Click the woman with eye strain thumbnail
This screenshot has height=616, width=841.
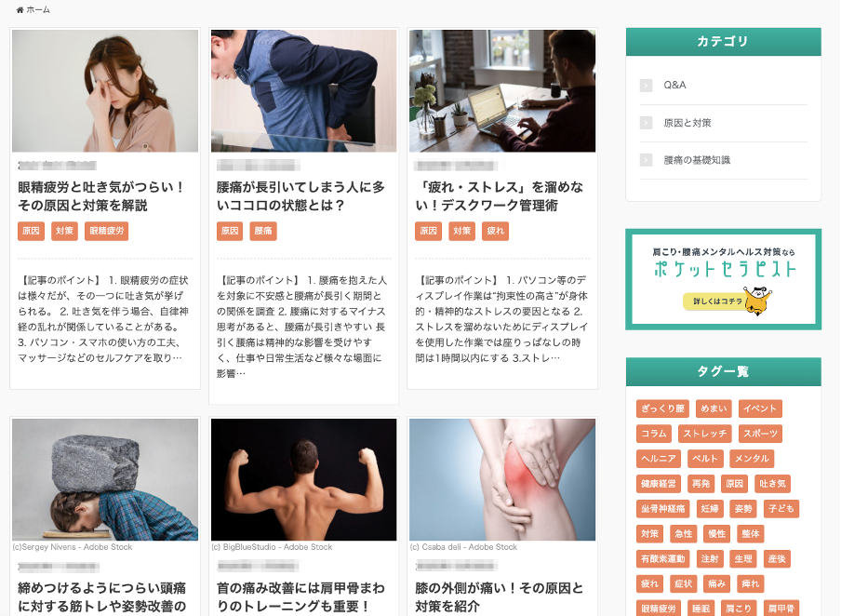click(x=105, y=90)
